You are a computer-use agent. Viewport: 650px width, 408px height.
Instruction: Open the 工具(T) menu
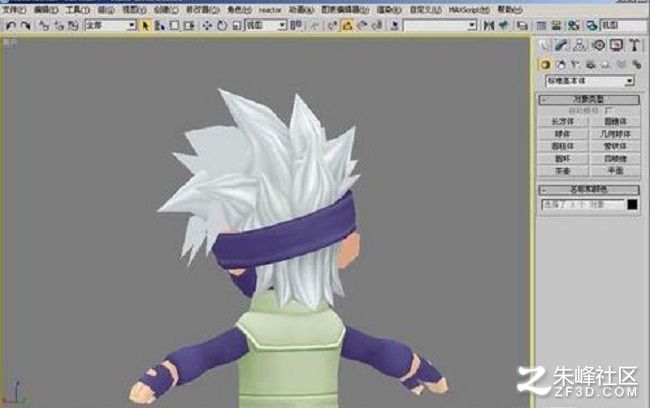click(78, 9)
